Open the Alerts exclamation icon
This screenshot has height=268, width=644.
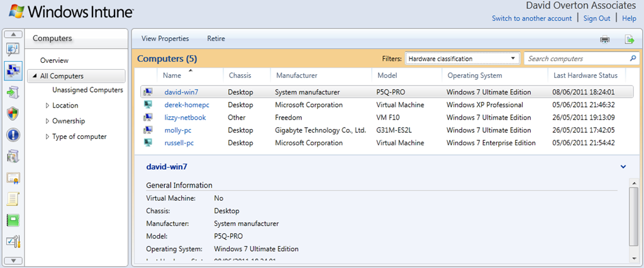point(13,135)
